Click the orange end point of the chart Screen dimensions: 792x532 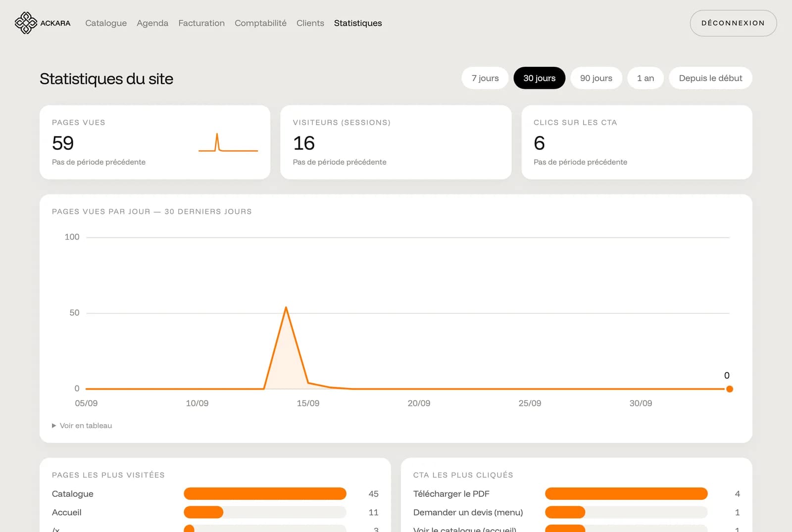click(729, 389)
